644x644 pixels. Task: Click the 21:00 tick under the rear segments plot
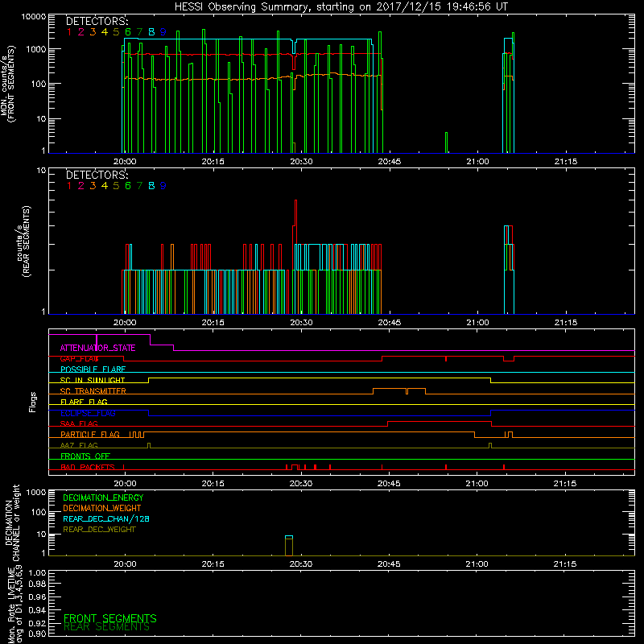click(477, 323)
